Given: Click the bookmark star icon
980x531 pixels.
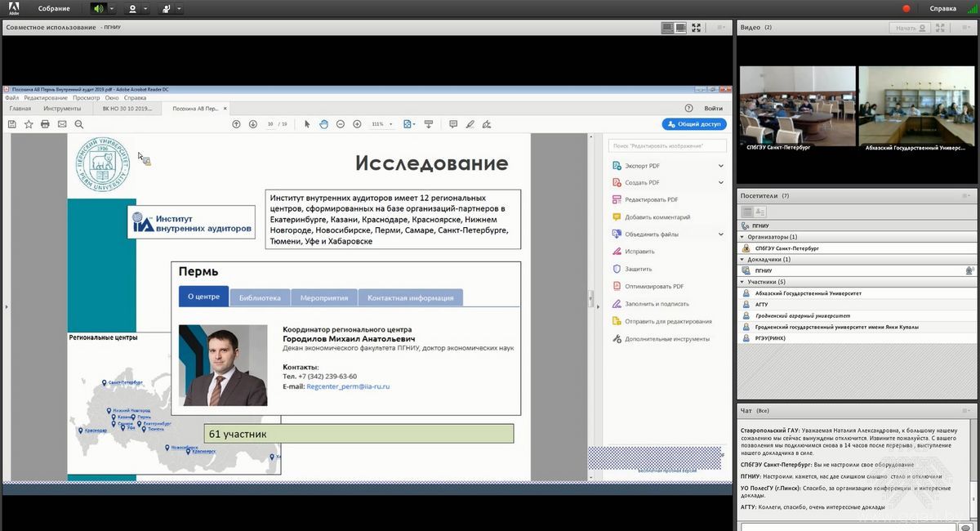Looking at the screenshot, I should [x=29, y=124].
